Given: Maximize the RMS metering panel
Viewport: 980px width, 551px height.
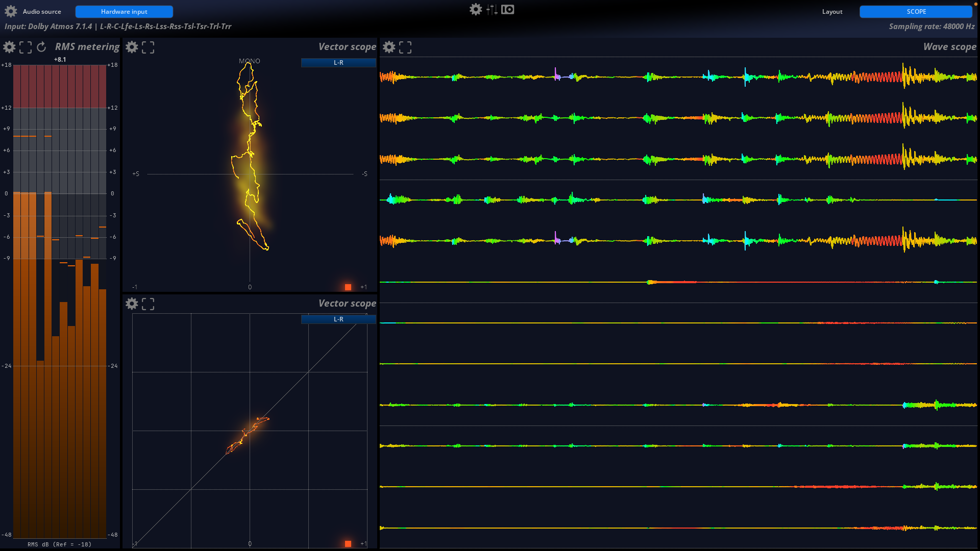Looking at the screenshot, I should [x=26, y=47].
